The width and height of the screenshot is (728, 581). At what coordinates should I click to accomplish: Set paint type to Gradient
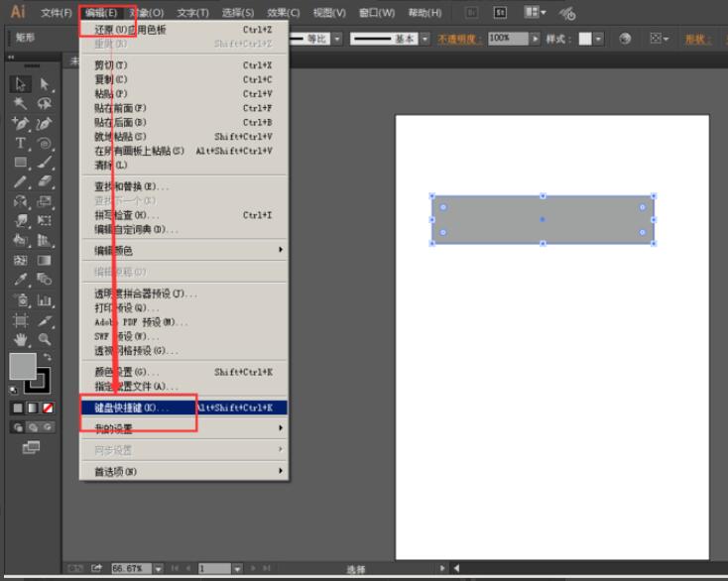click(33, 407)
